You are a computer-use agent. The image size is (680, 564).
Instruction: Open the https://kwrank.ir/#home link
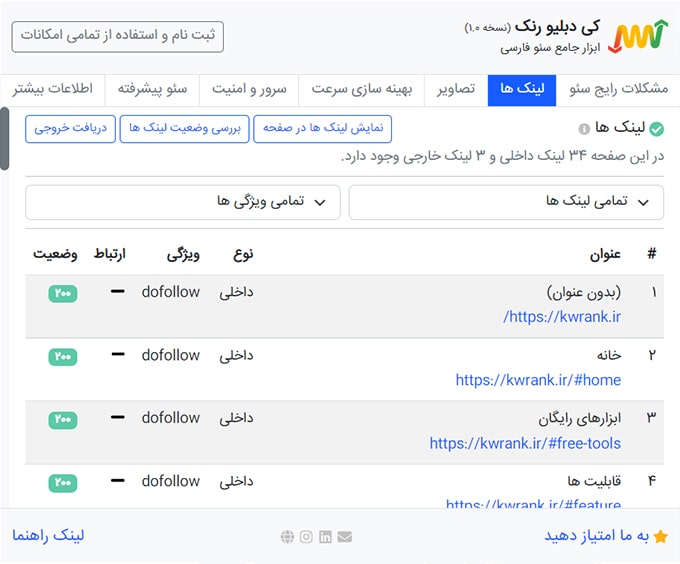click(538, 380)
